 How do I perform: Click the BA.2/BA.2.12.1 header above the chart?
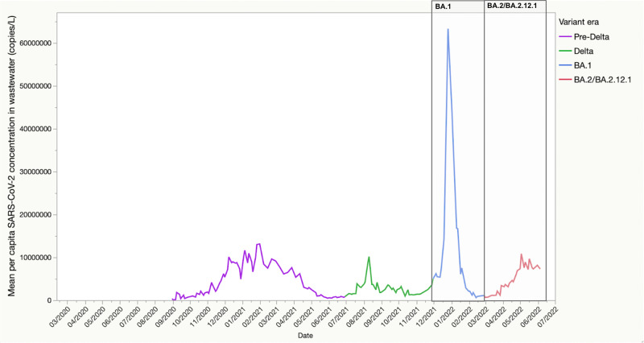514,6
